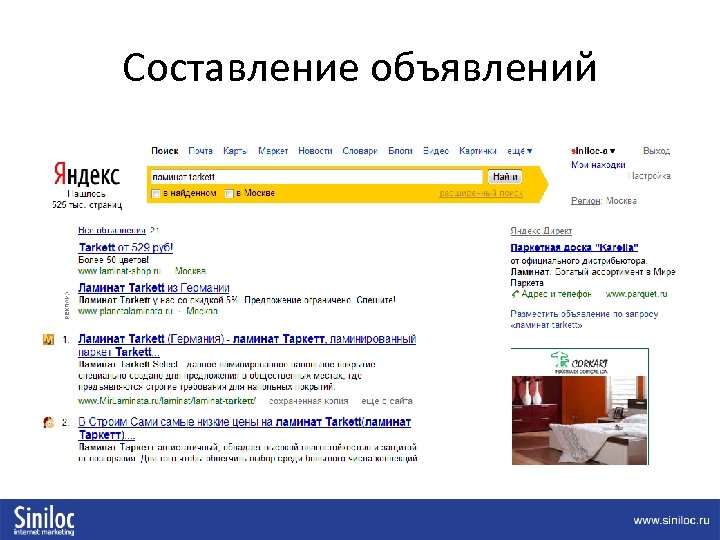Image resolution: width=720 pixels, height=540 pixels.
Task: Click favicon next to second search result
Action: (x=48, y=422)
